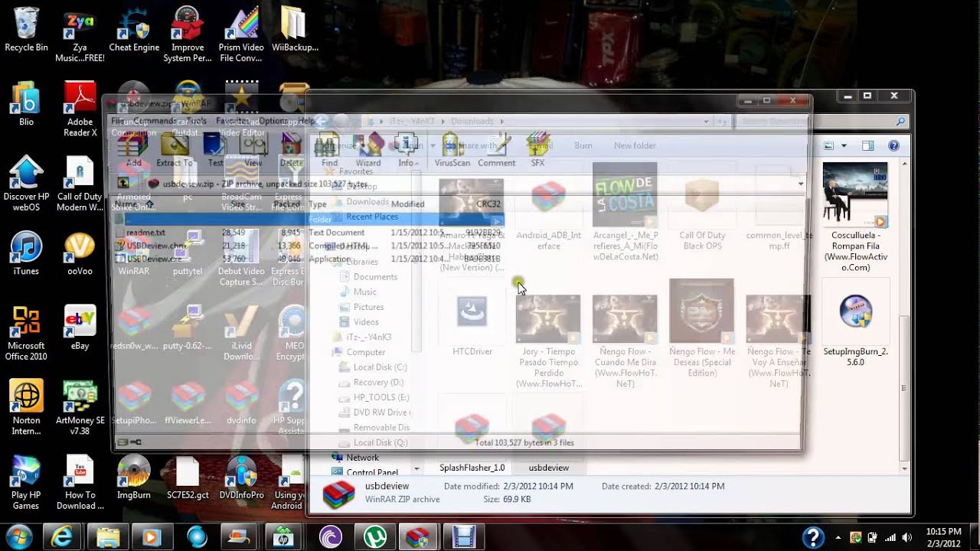Toggle the Explorer preview pane
The image size is (980, 551).
click(x=867, y=145)
